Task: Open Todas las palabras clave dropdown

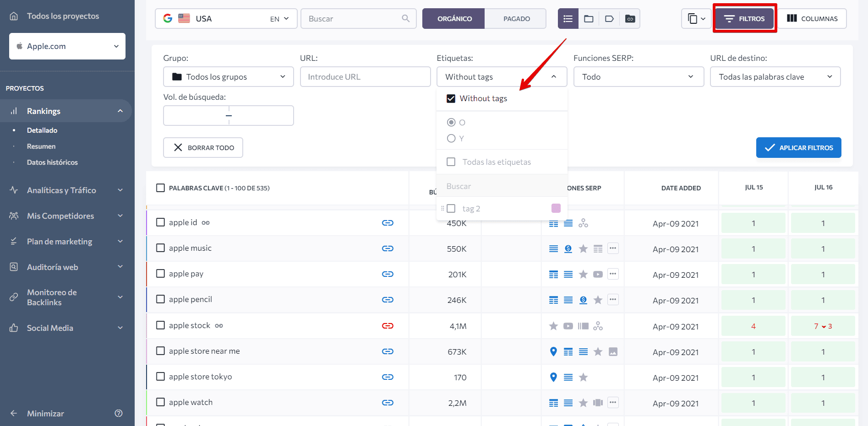Action: tap(775, 77)
